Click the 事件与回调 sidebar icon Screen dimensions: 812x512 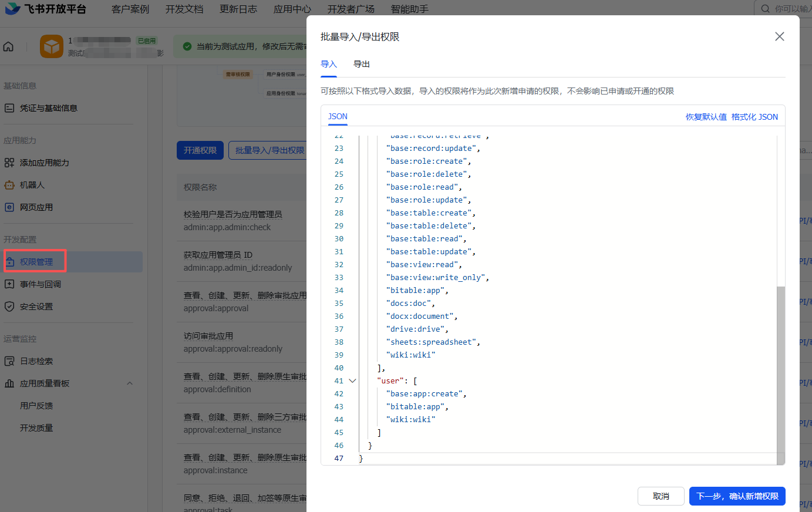click(x=9, y=284)
